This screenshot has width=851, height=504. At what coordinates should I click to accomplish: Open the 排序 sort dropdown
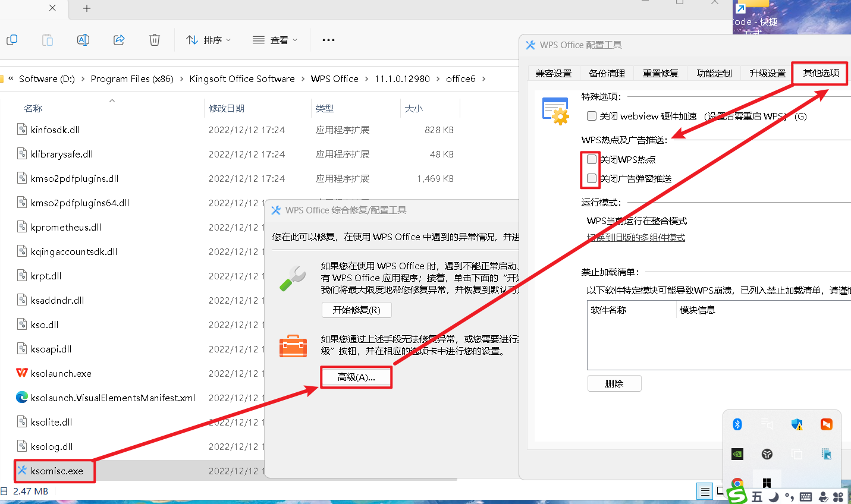click(x=209, y=40)
